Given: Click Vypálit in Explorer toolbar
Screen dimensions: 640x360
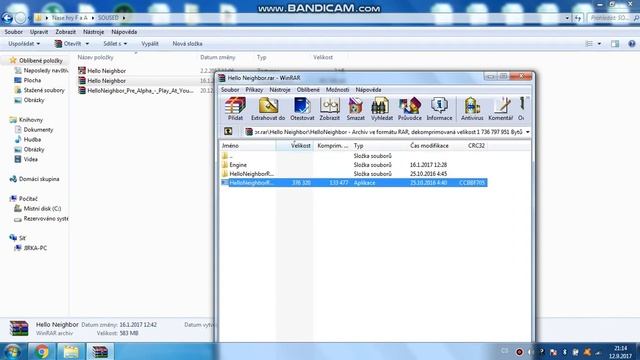Looking at the screenshot, I should [150, 44].
